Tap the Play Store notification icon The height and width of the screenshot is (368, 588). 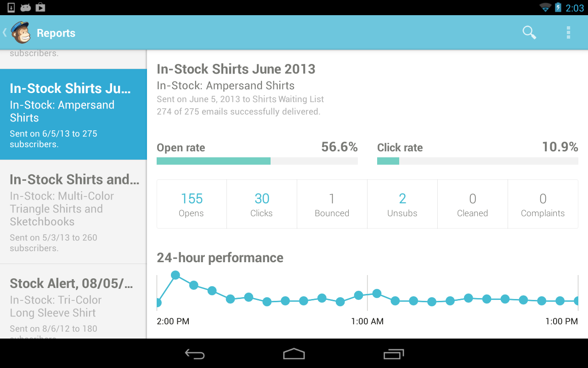tap(40, 7)
